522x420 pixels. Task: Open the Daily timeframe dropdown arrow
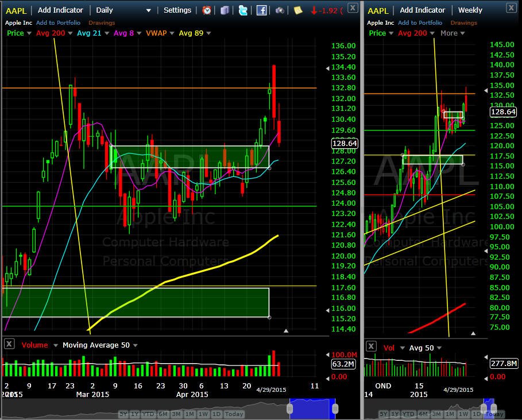point(149,11)
